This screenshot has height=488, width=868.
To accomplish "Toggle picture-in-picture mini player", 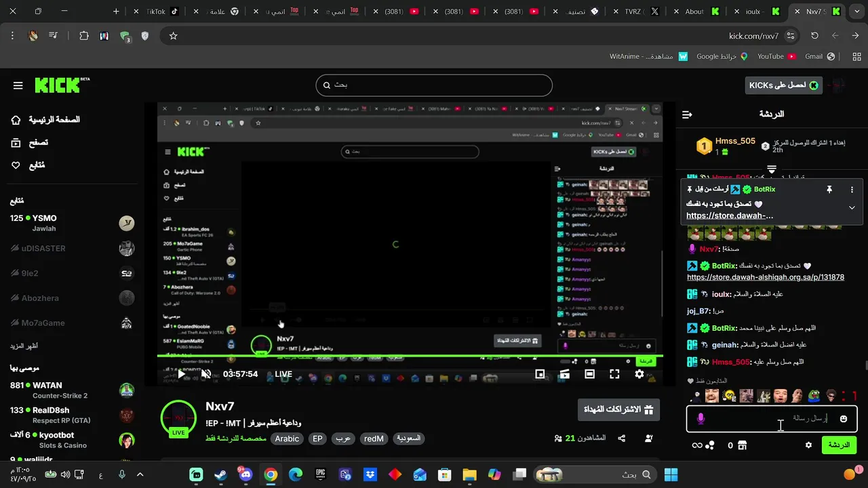I will [x=540, y=374].
